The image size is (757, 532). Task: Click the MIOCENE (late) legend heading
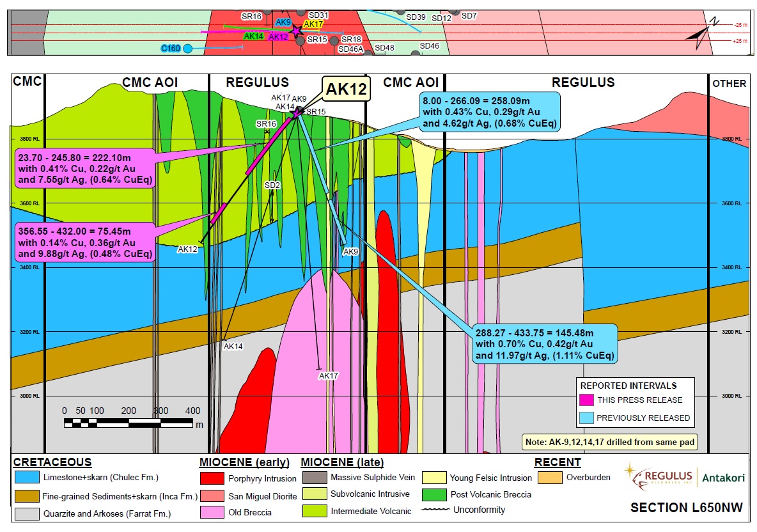coord(342,462)
